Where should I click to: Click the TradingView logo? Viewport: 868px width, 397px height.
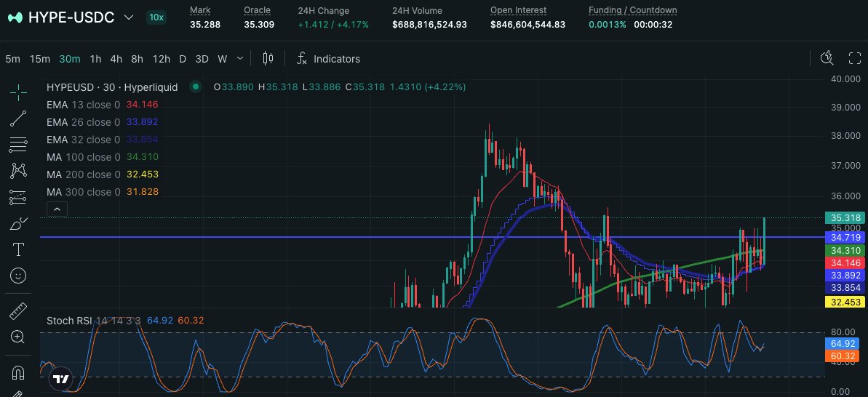point(61,380)
